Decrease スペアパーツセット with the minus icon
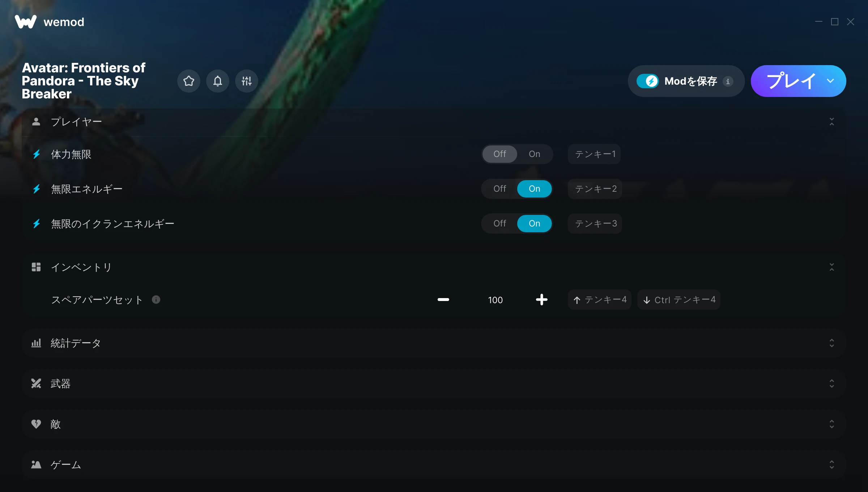This screenshot has width=868, height=492. pyautogui.click(x=443, y=300)
